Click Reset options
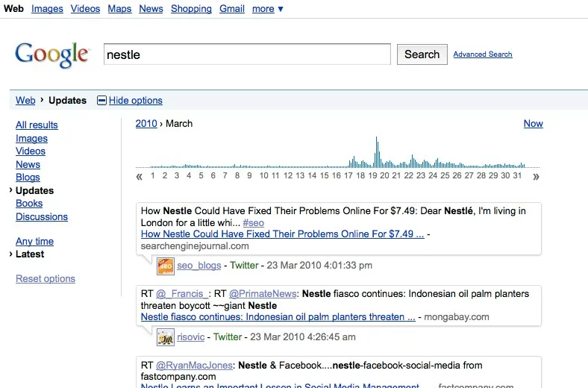 (x=46, y=279)
